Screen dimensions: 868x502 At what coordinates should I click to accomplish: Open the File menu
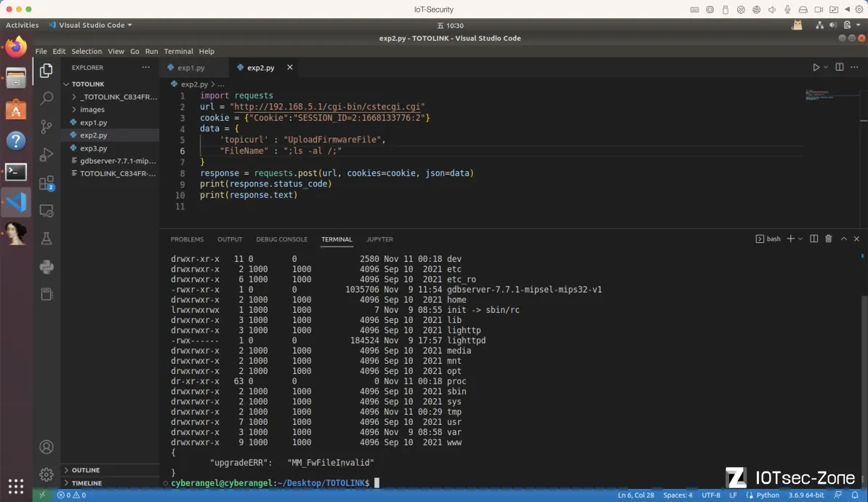pyautogui.click(x=41, y=51)
